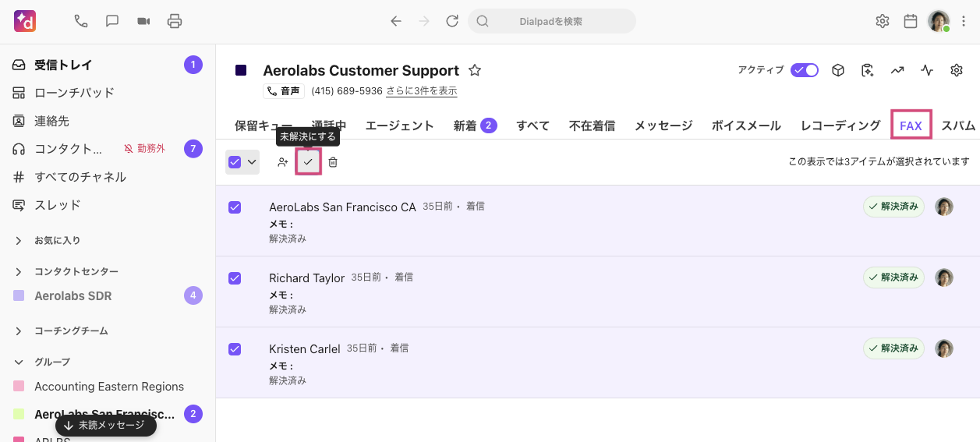The width and height of the screenshot is (980, 442).
Task: Click the 未読メッセージ button
Action: point(105,426)
